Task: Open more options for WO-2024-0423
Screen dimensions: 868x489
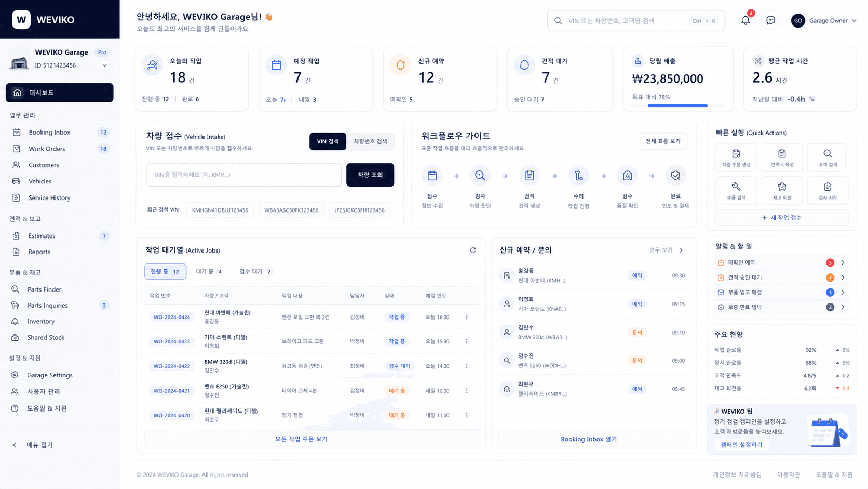Action: (467, 341)
